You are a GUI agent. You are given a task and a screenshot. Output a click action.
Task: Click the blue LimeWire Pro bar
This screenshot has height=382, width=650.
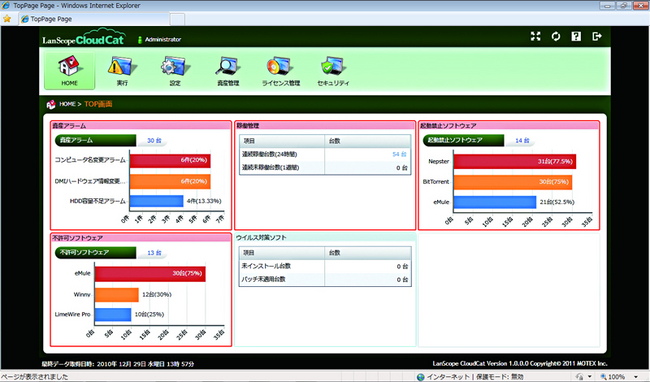tap(113, 314)
